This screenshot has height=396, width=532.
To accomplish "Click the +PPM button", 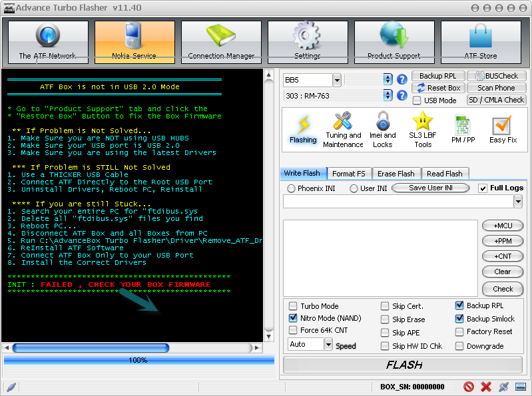I will click(x=503, y=241).
